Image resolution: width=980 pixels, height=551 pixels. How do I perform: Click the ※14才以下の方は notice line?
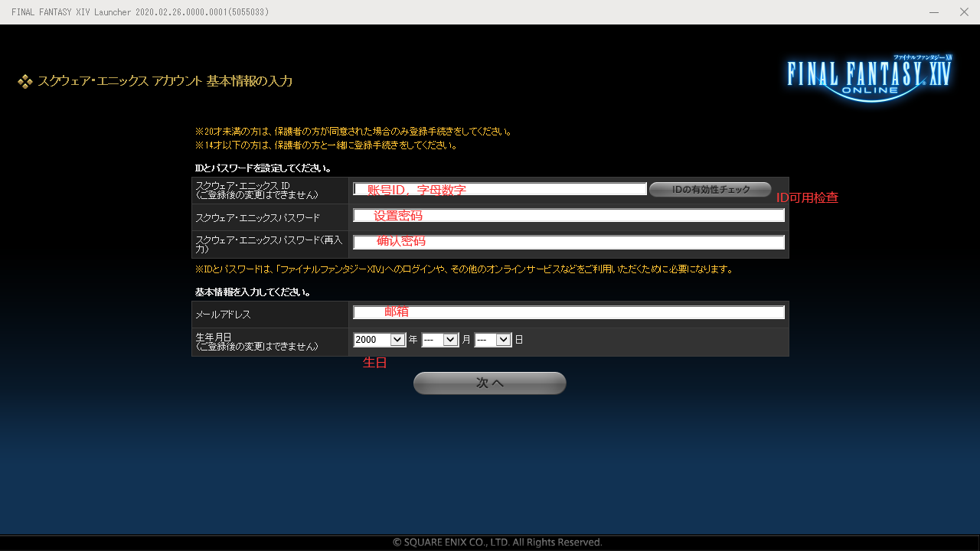[x=326, y=145]
